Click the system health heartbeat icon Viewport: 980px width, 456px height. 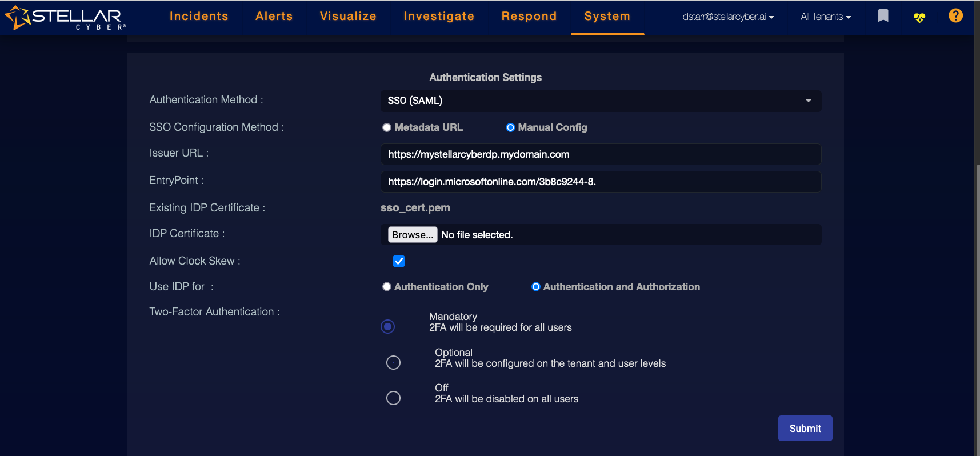pyautogui.click(x=919, y=18)
